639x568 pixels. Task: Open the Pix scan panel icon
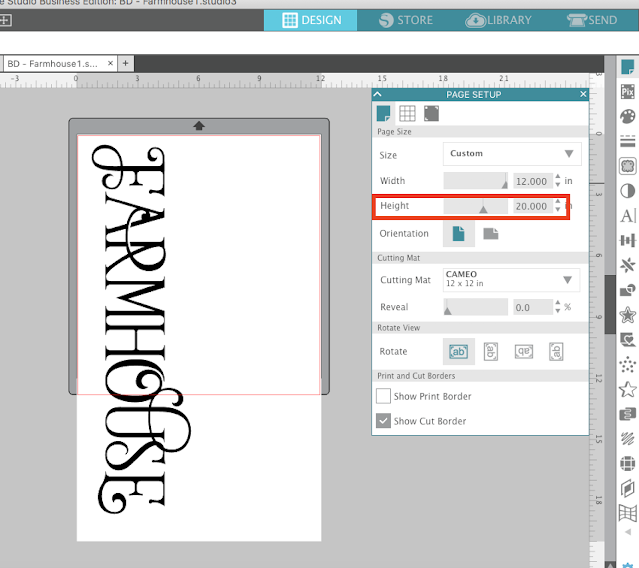tap(628, 91)
